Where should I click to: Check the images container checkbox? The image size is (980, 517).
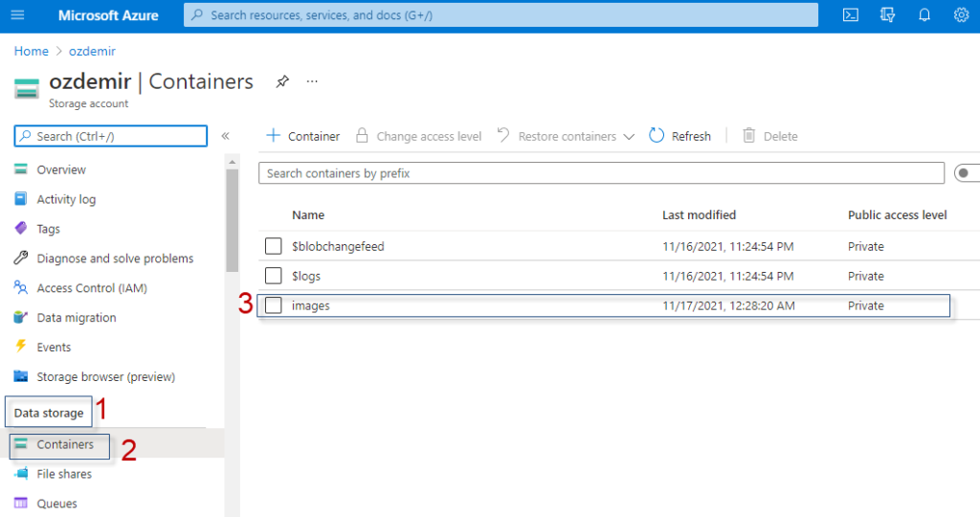pos(273,305)
